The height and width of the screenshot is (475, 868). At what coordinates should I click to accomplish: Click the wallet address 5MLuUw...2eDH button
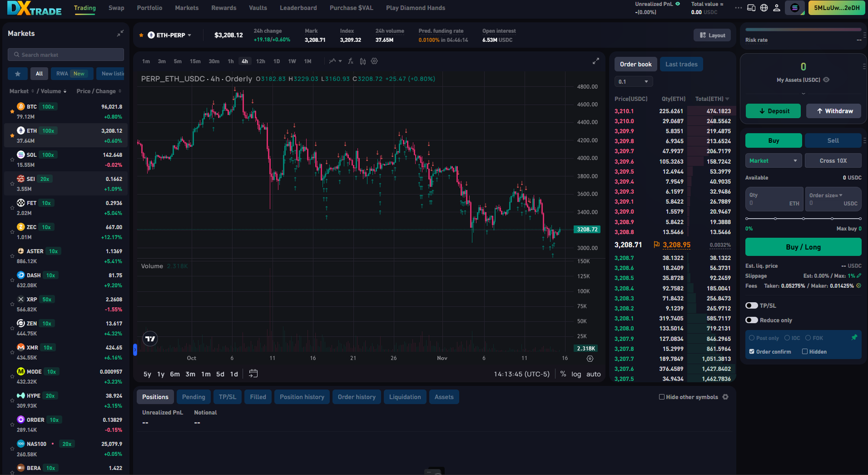pyautogui.click(x=837, y=8)
